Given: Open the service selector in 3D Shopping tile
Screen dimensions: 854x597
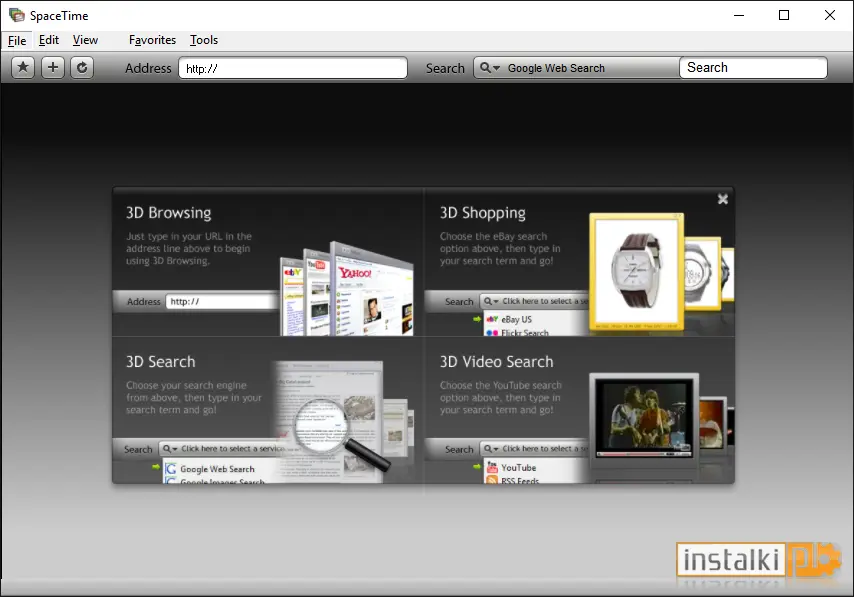Looking at the screenshot, I should point(534,301).
